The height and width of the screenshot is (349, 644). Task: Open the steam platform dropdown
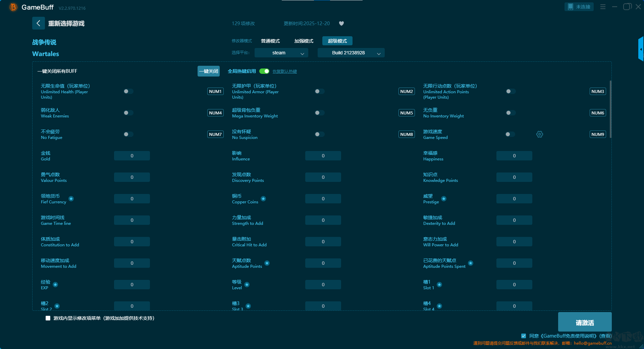coord(281,53)
